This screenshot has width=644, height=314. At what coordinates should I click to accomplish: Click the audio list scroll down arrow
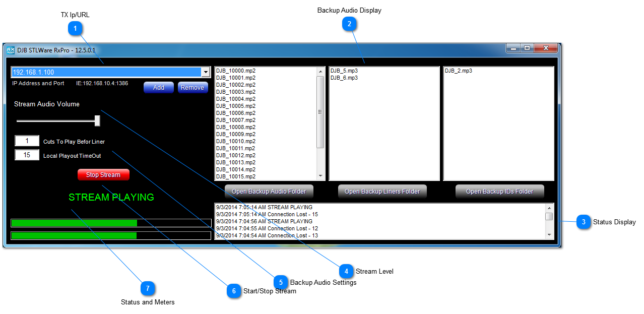(320, 175)
